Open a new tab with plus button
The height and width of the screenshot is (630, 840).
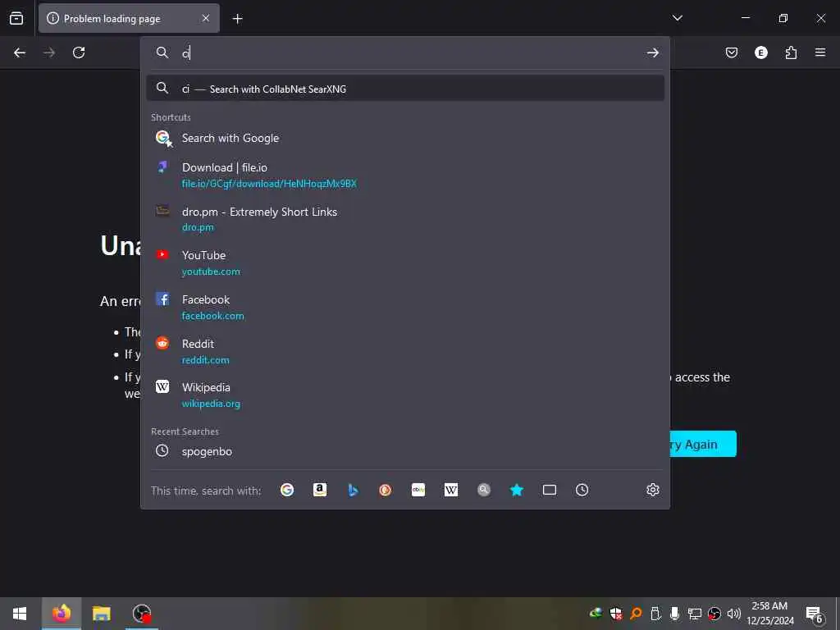(x=237, y=19)
